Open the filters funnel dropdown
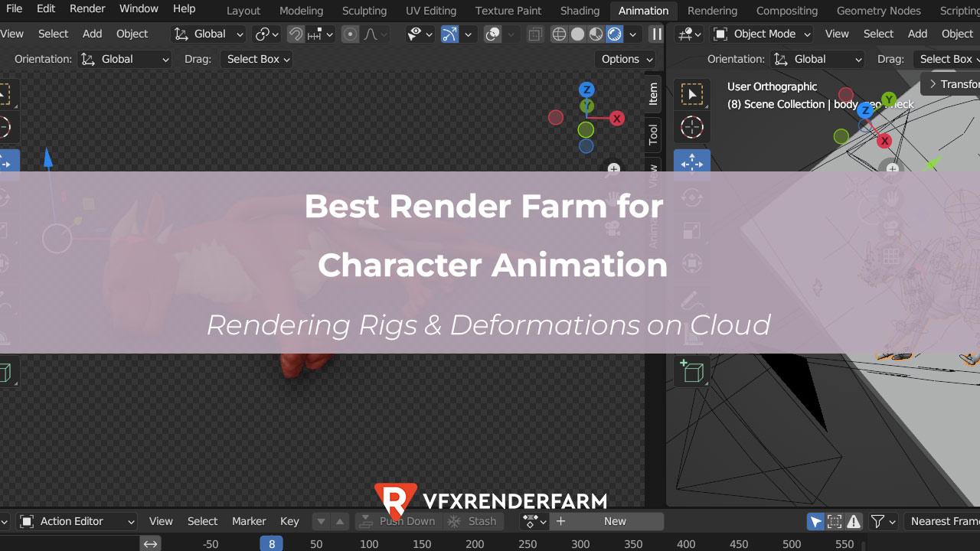Image resolution: width=980 pixels, height=551 pixels. tap(884, 521)
